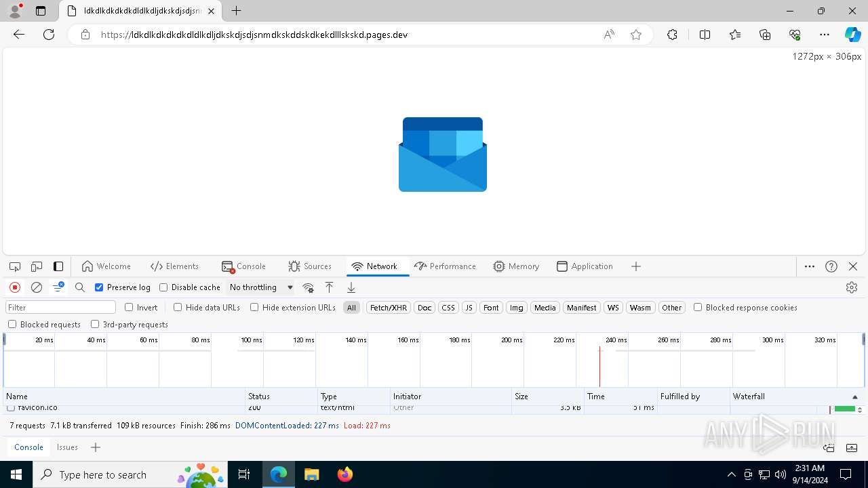
Task: Filter requests by JS
Action: pyautogui.click(x=469, y=308)
